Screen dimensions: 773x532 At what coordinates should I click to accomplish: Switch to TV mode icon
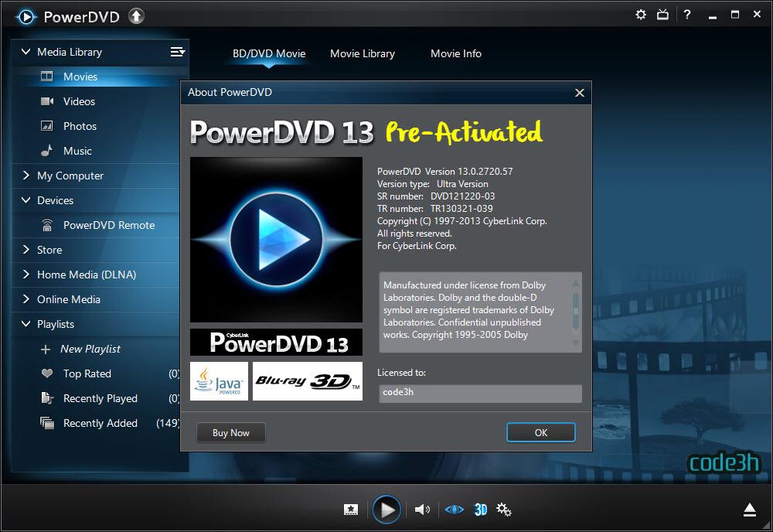[x=662, y=15]
